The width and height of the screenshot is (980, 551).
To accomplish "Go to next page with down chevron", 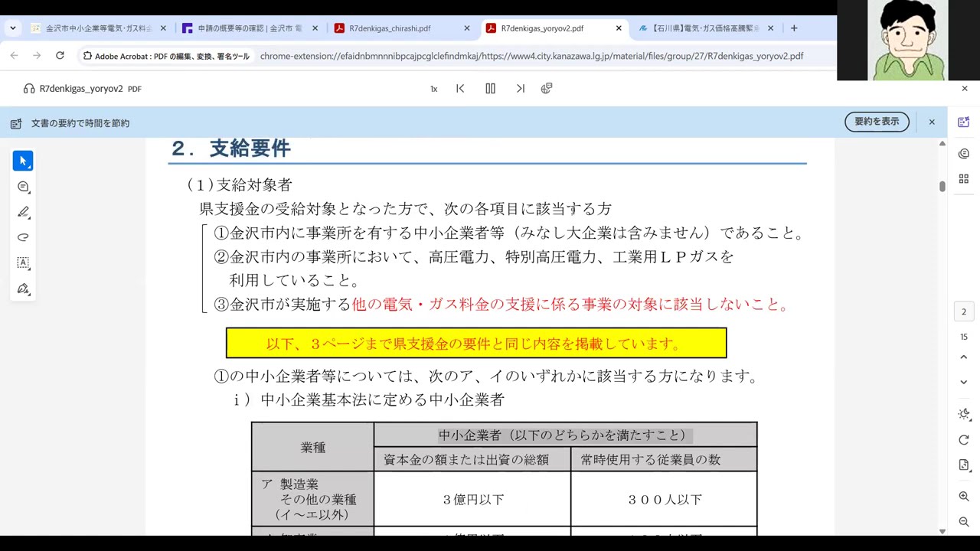I will pyautogui.click(x=964, y=382).
